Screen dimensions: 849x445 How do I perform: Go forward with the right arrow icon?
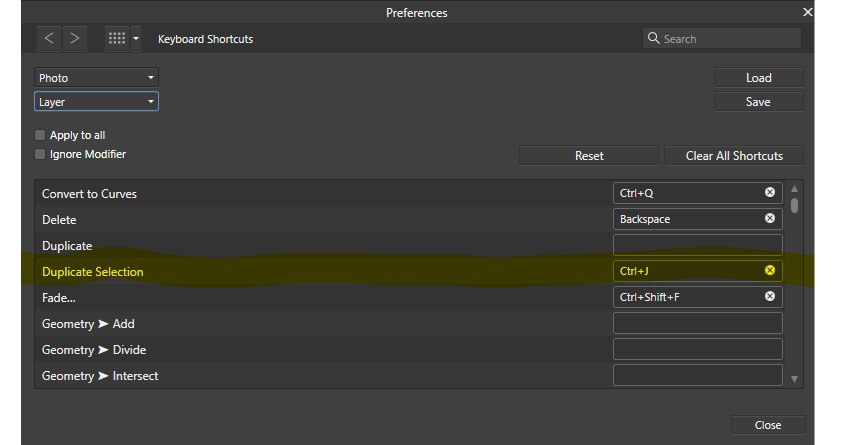pos(75,38)
